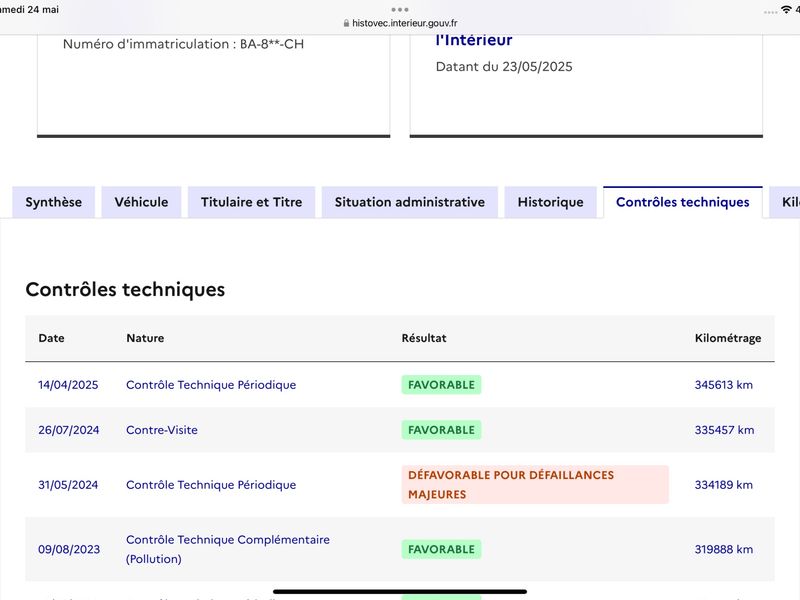Click the Datant du 23/05/2025 text
This screenshot has height=600, width=800.
(504, 67)
